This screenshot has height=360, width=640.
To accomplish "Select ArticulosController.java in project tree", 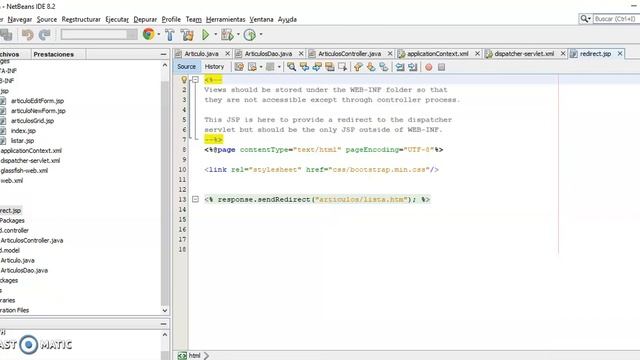I will [x=32, y=240].
